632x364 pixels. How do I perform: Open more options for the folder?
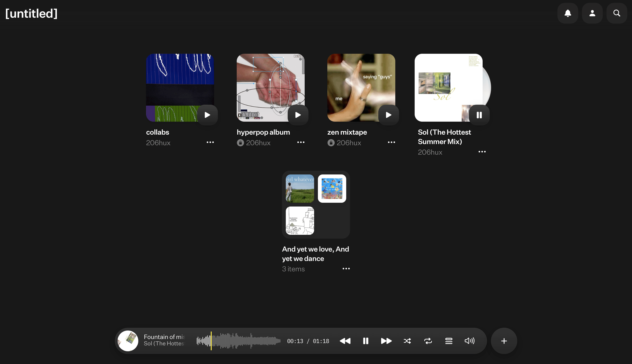click(x=346, y=269)
